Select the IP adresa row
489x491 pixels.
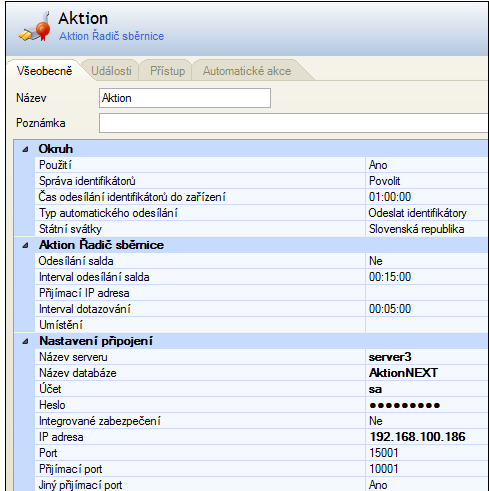[x=261, y=437]
